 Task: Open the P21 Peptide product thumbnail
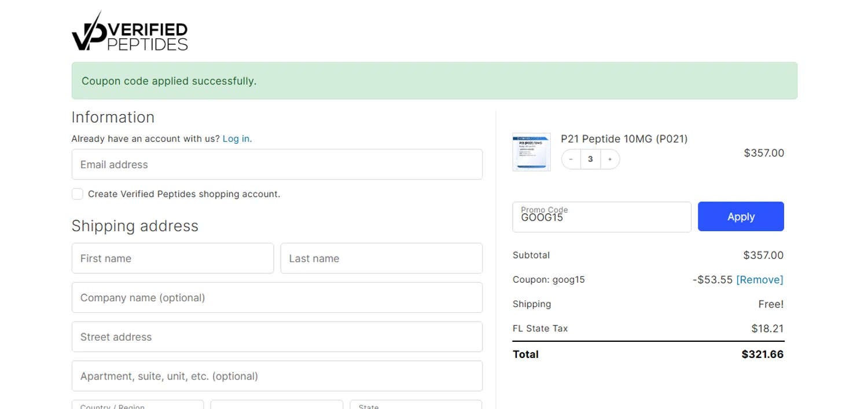point(531,152)
